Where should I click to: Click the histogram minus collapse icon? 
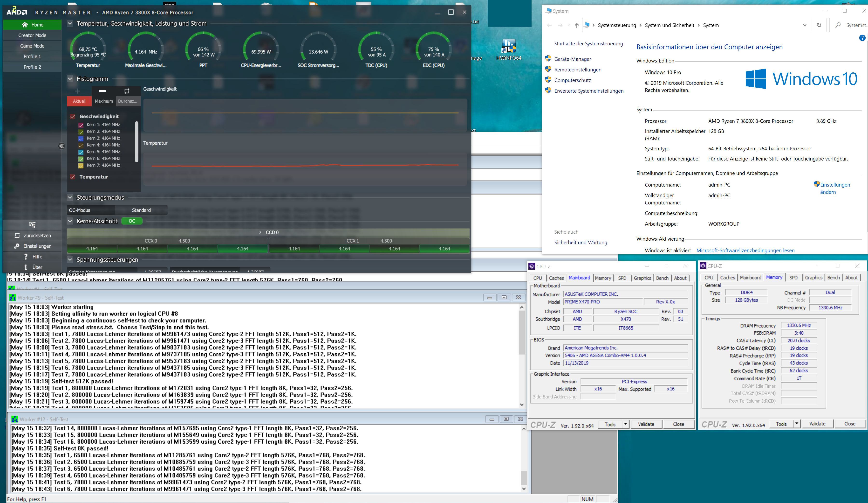[102, 91]
